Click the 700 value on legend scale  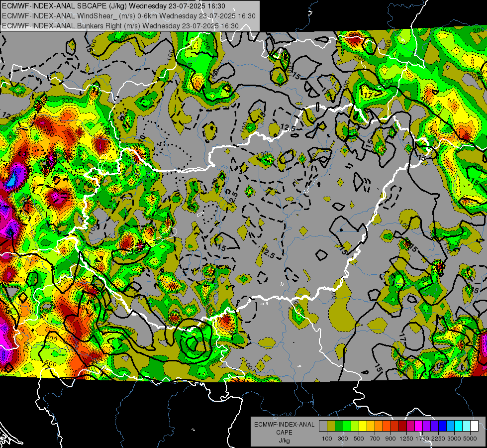pos(375,439)
